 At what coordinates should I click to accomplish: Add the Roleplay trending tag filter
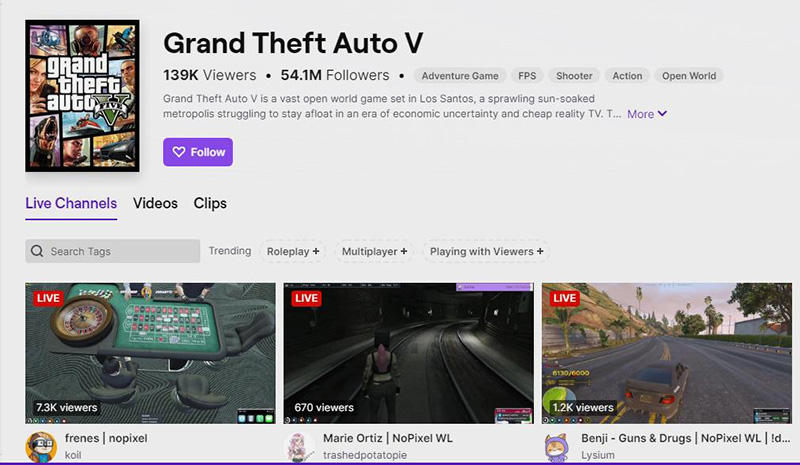[x=293, y=251]
